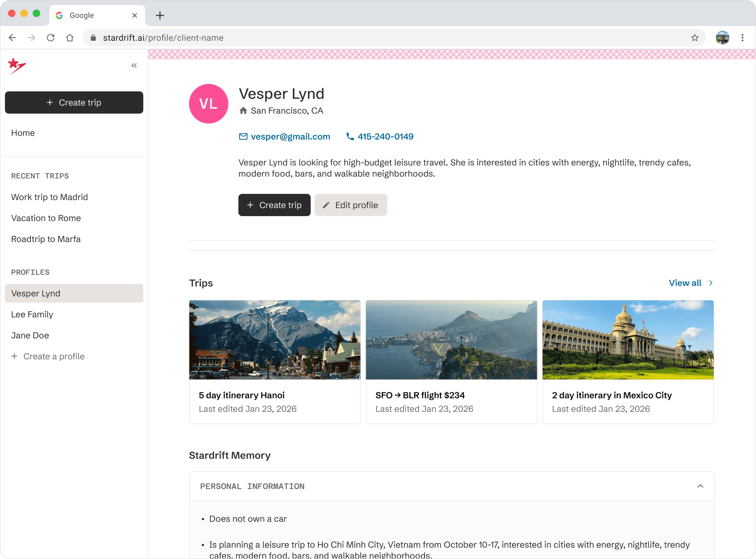
Task: Open the 5 day itinerary Hanoi thumbnail
Action: coord(274,340)
